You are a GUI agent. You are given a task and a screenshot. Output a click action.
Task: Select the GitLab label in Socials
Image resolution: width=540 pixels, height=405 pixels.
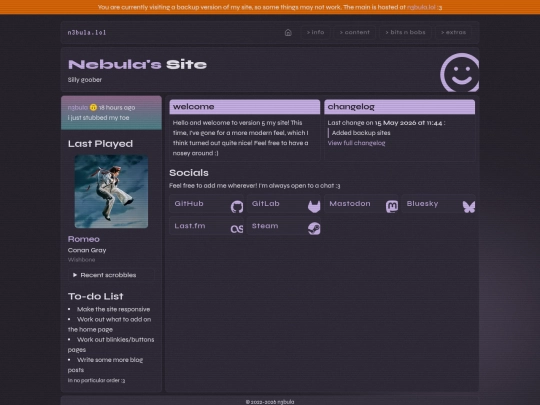pyautogui.click(x=266, y=204)
